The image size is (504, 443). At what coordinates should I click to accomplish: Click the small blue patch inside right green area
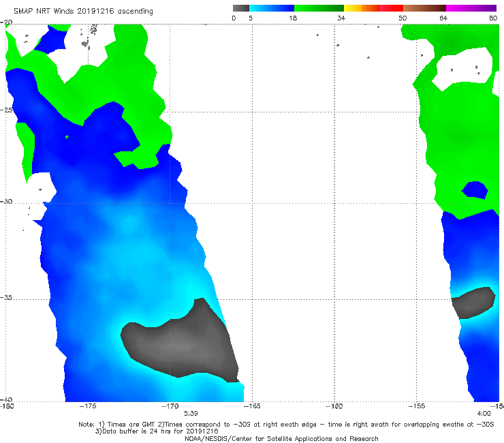[x=475, y=190]
